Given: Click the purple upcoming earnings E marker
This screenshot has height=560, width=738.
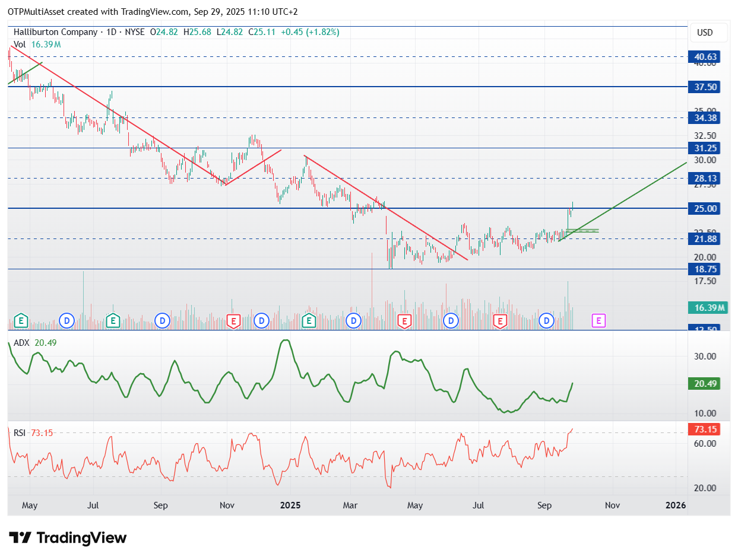Looking at the screenshot, I should pyautogui.click(x=598, y=321).
